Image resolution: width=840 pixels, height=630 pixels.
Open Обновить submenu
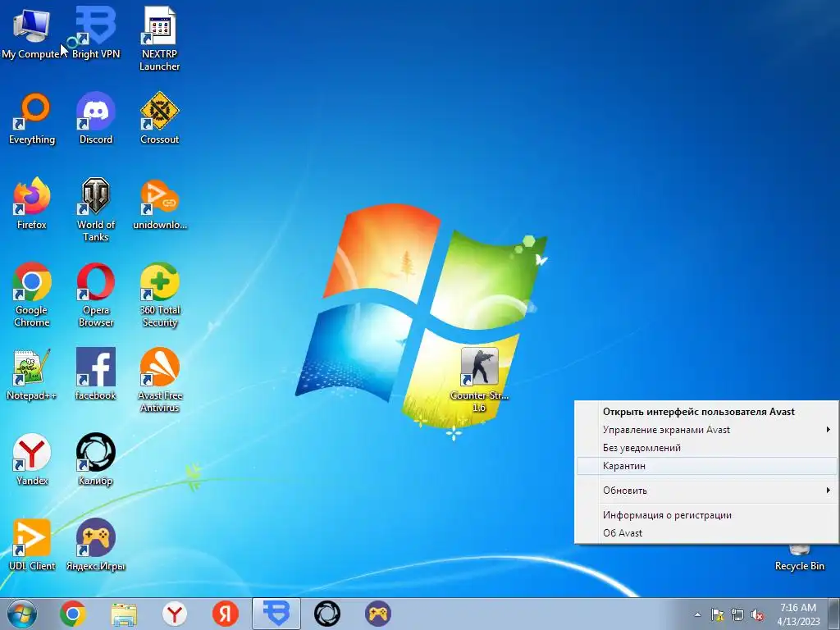pyautogui.click(x=706, y=491)
